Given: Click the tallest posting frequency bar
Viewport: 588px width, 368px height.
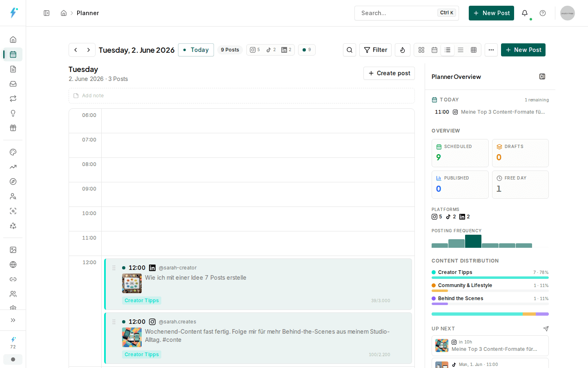Looking at the screenshot, I should coord(473,241).
